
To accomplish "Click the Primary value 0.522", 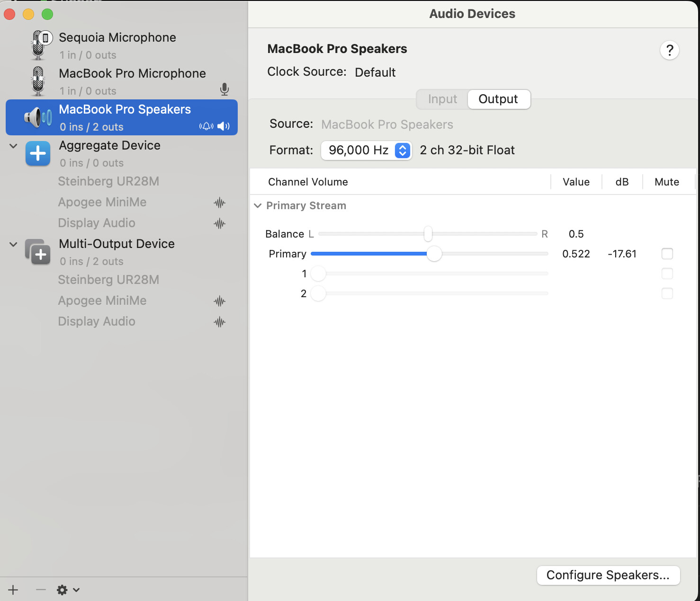I will pos(576,254).
